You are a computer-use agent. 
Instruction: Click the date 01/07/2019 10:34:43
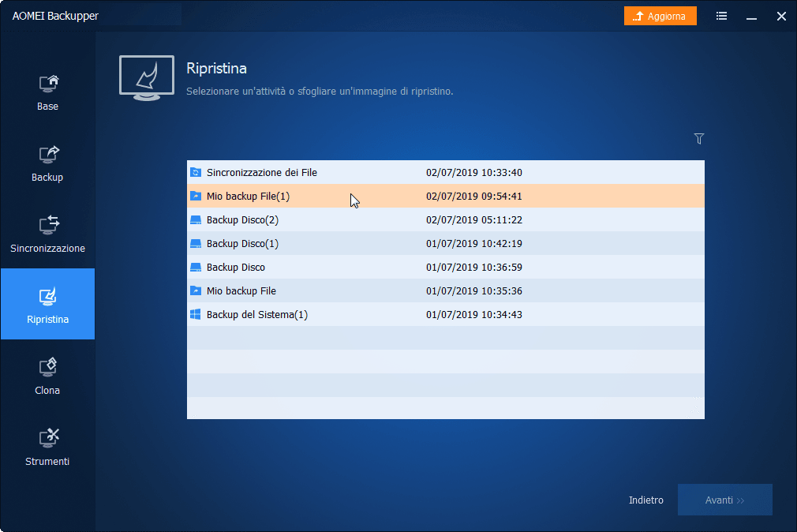pyautogui.click(x=473, y=314)
